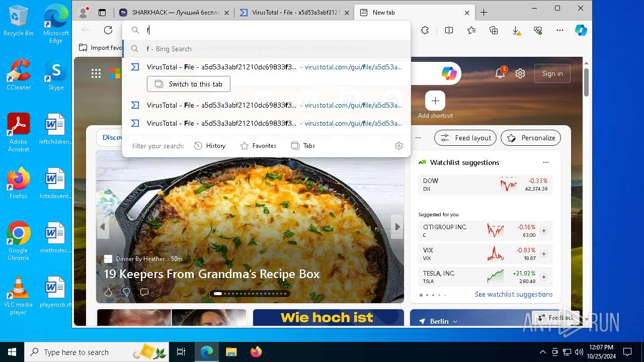
Task: Open Browser essentials heart icon
Action: tap(538, 30)
